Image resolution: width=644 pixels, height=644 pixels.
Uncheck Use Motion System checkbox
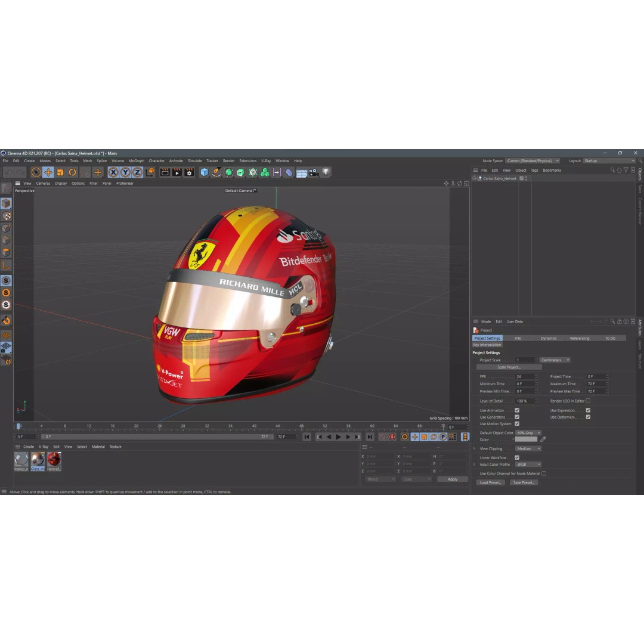[x=517, y=423]
